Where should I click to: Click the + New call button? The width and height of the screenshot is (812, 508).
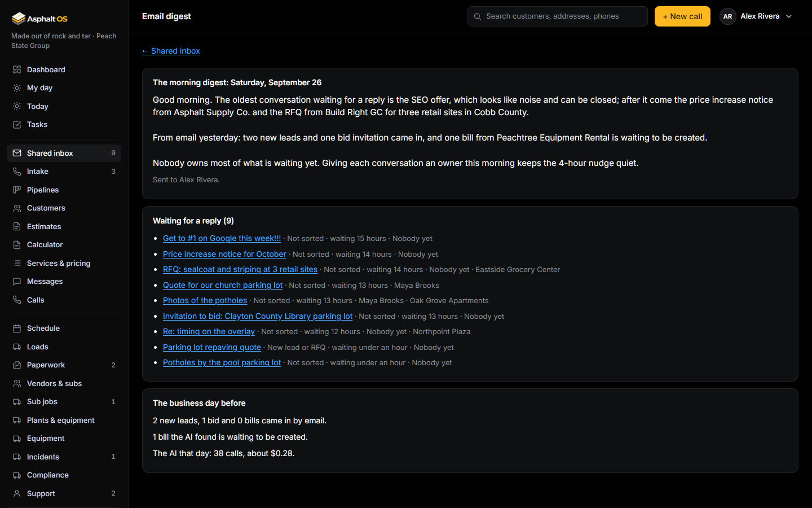pos(682,16)
